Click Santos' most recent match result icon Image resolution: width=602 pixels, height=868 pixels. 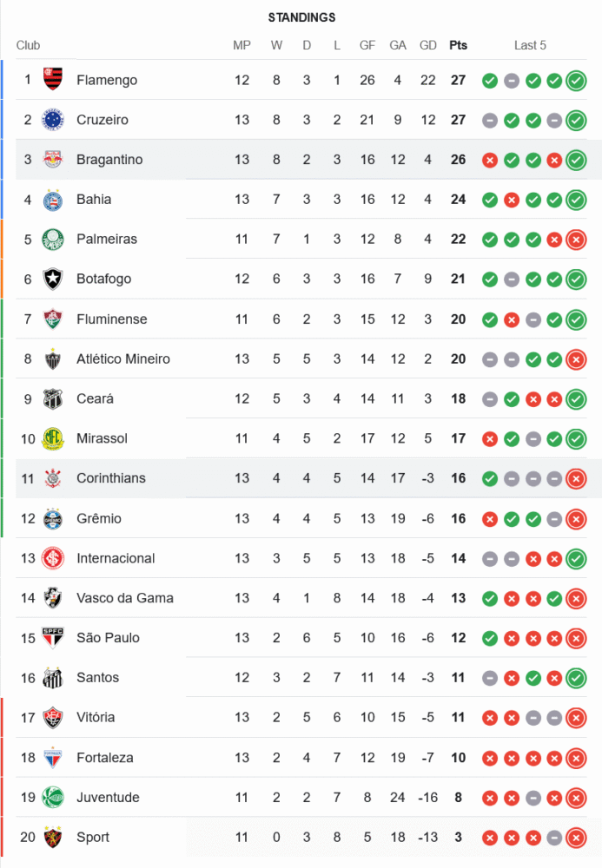(x=575, y=678)
